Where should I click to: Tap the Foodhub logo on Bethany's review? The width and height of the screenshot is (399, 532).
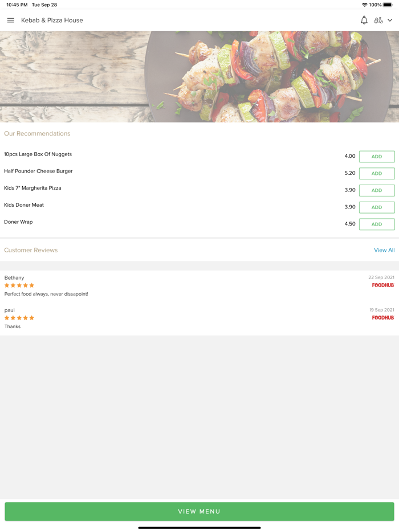pyautogui.click(x=382, y=285)
